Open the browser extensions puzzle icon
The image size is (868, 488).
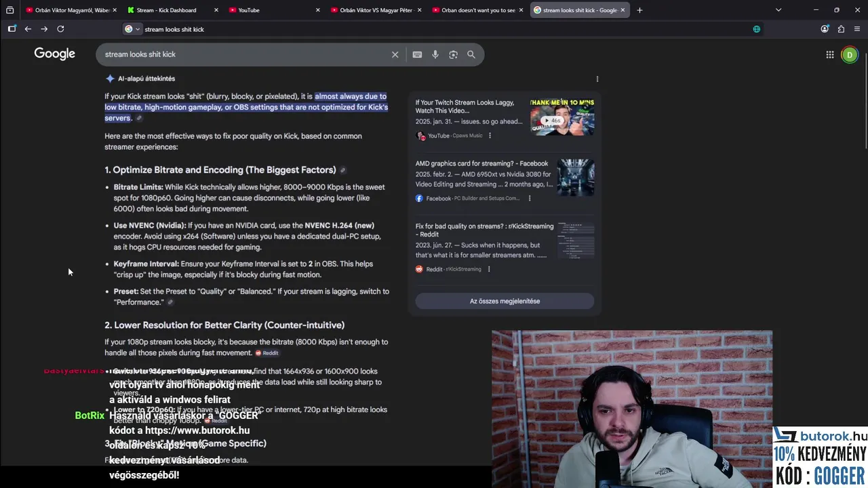pos(841,28)
